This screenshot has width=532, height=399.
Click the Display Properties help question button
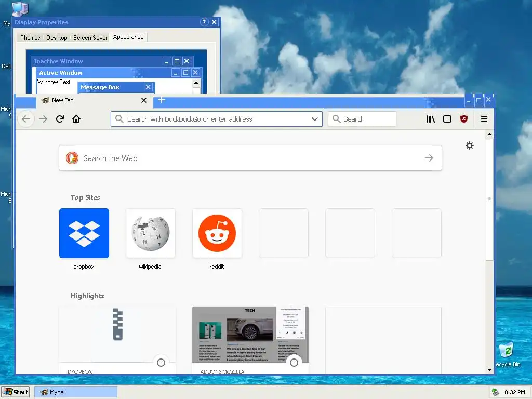204,22
